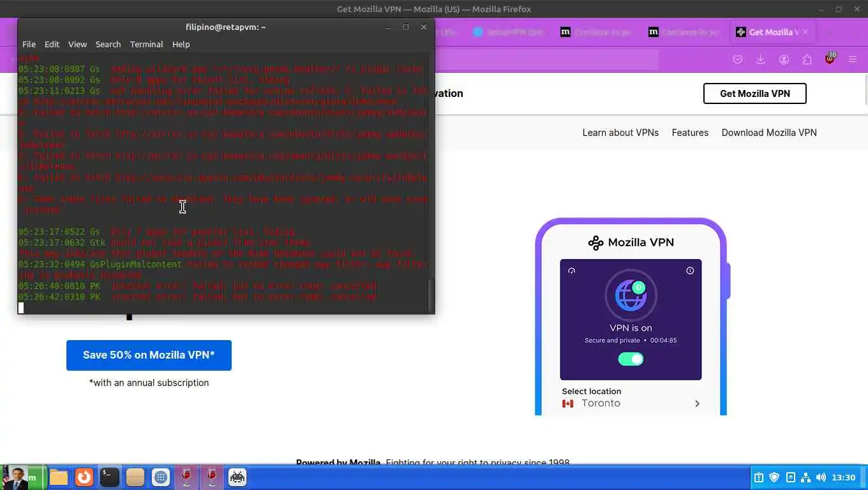
Task: Open the Download Mozilla VPN link
Action: (769, 133)
